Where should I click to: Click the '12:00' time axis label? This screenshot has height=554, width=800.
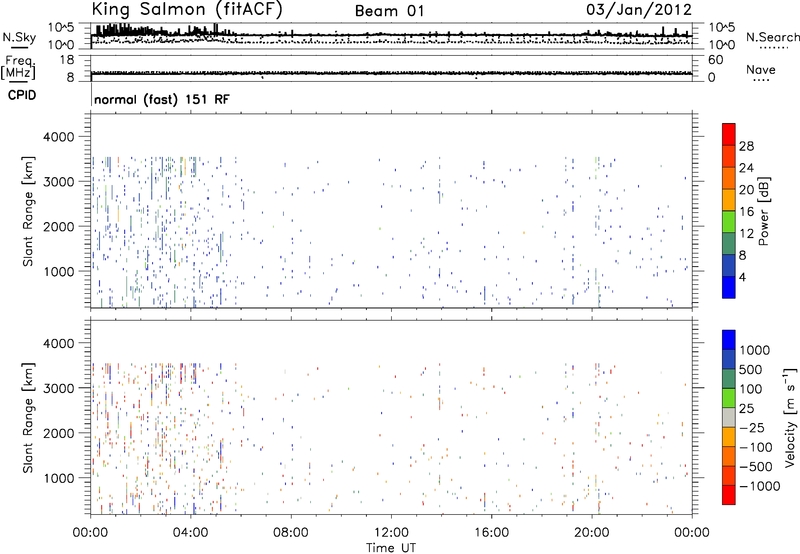click(391, 533)
